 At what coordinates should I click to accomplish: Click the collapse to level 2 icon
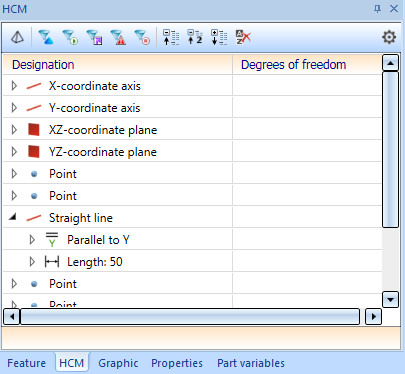click(195, 37)
